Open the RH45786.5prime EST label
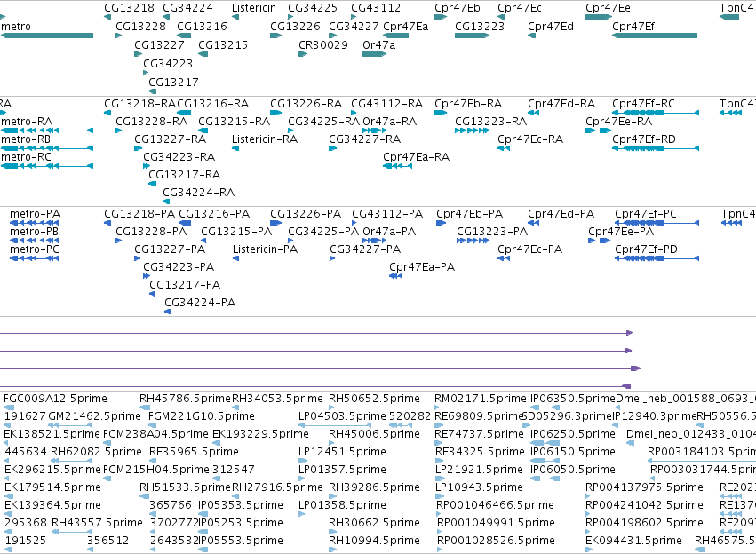This screenshot has width=756, height=554. 185,399
